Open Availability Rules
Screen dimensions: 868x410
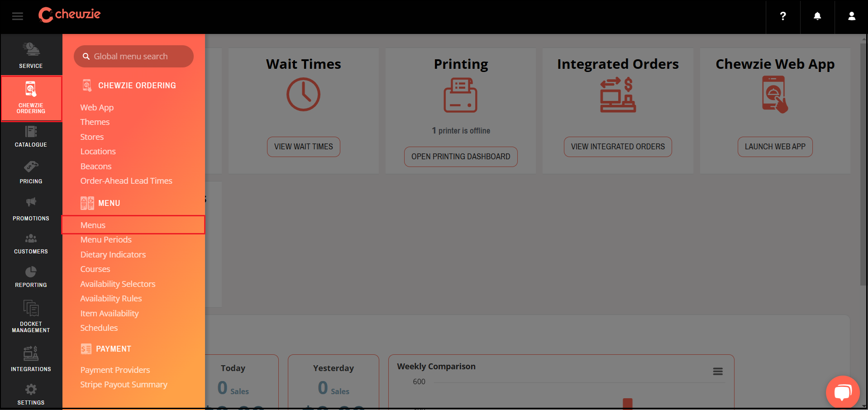111,299
